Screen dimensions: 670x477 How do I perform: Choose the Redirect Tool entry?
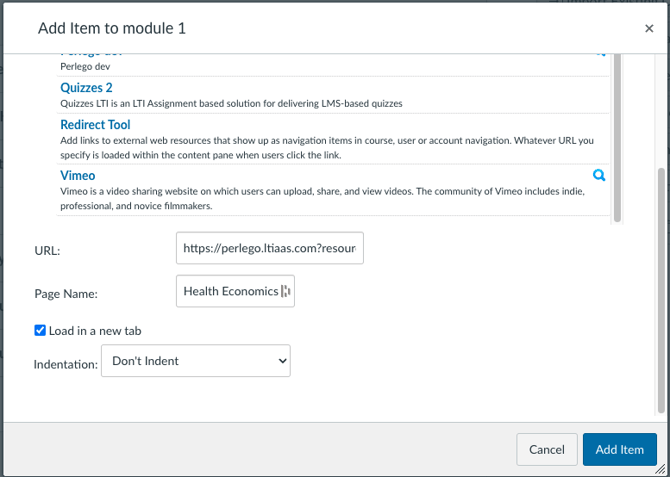click(95, 125)
